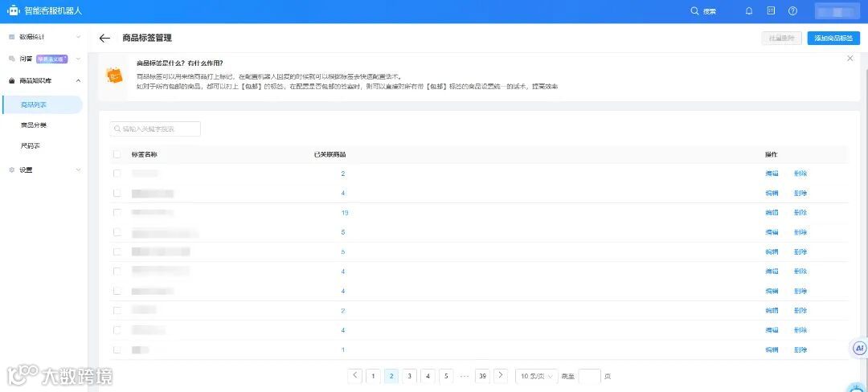
Task: Open the 10 条/页 page size dropdown
Action: (x=536, y=376)
